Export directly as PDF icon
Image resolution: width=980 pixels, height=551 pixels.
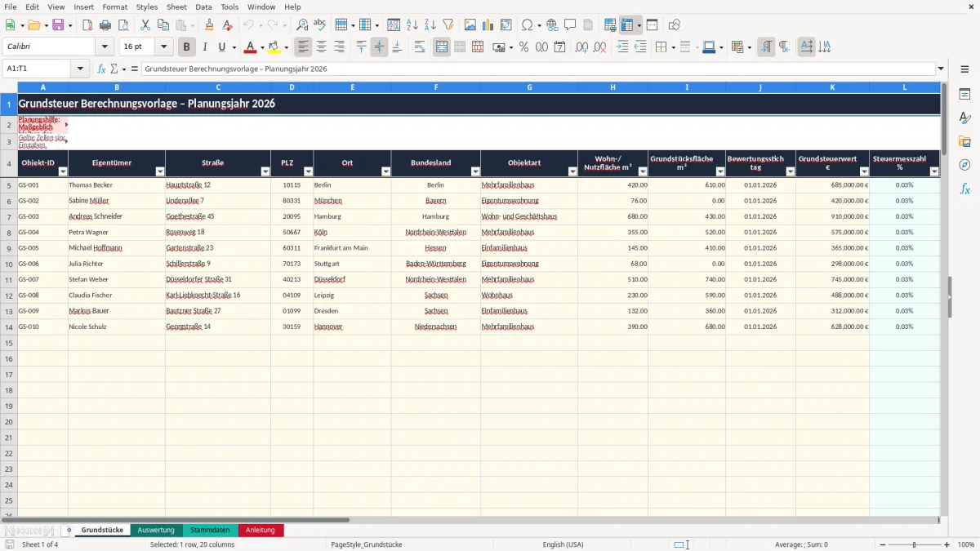[x=87, y=25]
